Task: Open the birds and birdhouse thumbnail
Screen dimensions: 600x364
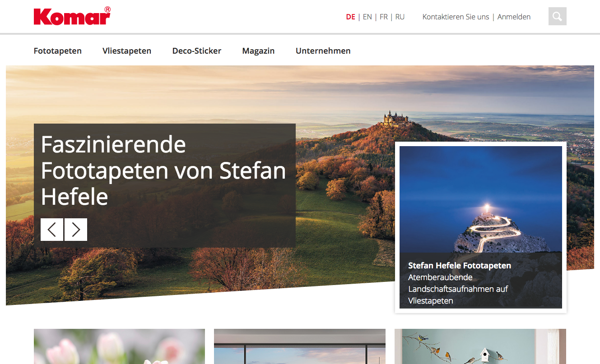Action: point(480,346)
